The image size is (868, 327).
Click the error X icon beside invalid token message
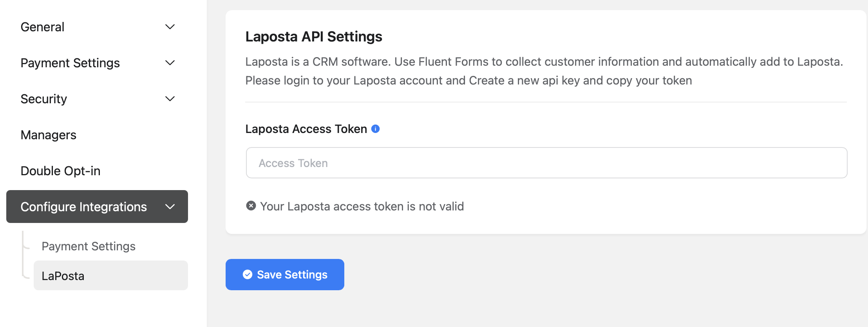tap(251, 206)
